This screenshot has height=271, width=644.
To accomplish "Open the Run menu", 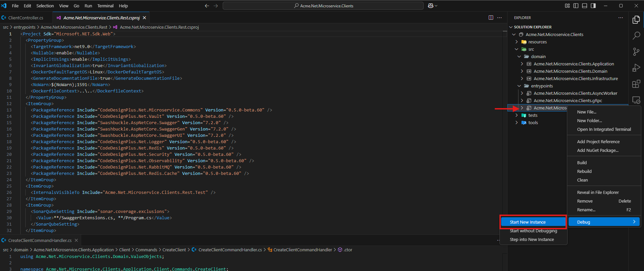I will coord(88,6).
